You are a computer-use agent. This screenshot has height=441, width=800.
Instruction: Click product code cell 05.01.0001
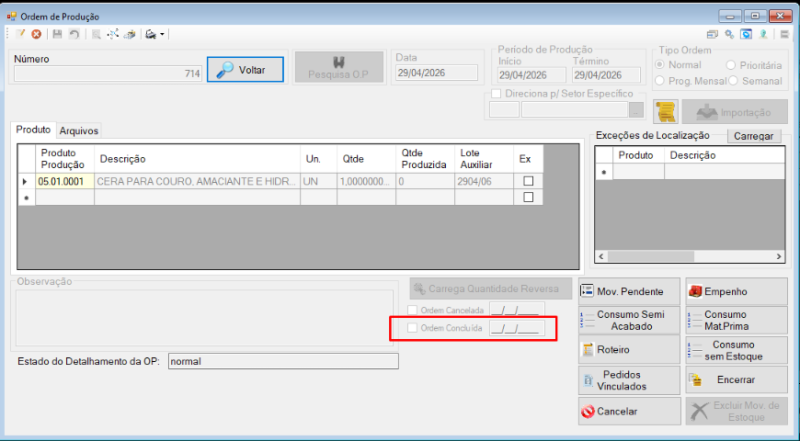pos(65,181)
